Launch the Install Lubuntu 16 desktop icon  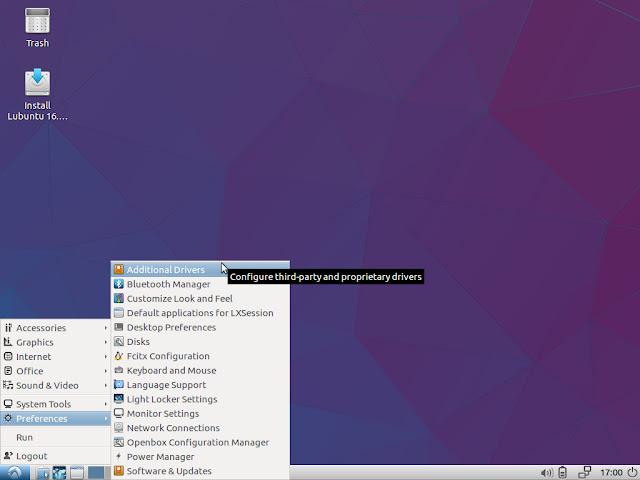pos(37,95)
